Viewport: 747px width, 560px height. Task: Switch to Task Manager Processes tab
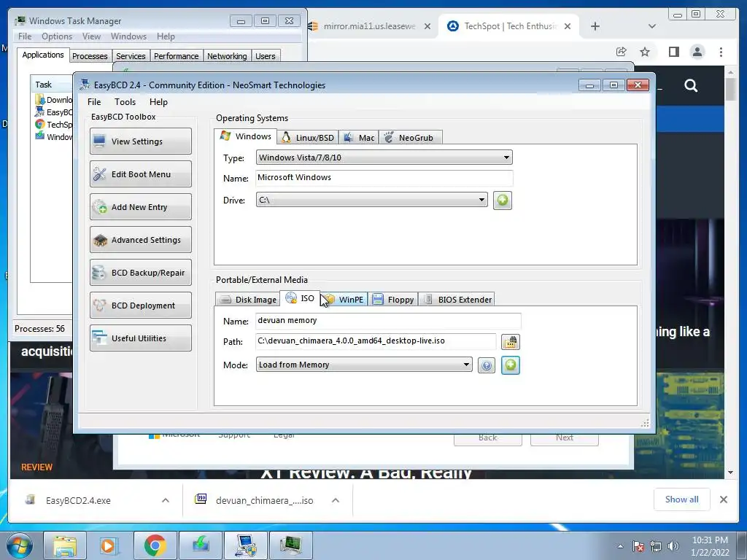pos(90,56)
